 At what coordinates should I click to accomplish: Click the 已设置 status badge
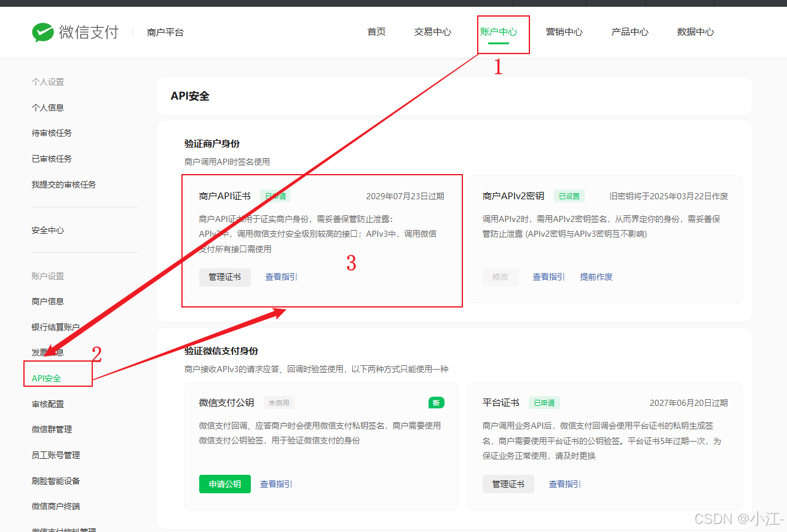[x=569, y=196]
